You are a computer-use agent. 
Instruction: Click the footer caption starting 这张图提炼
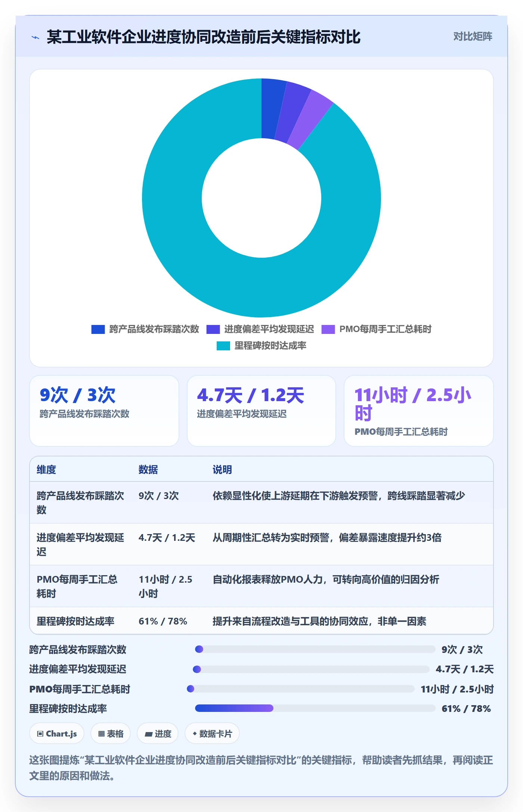click(x=261, y=768)
